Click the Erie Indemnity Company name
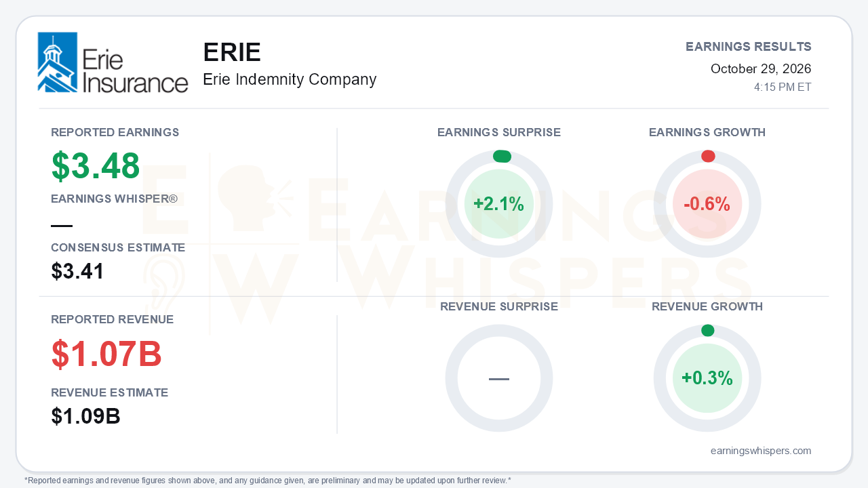This screenshot has height=488, width=868. (x=290, y=79)
